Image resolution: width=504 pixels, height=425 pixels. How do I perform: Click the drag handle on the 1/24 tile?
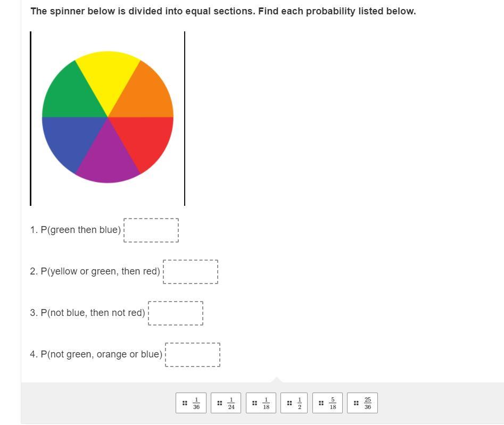pyautogui.click(x=220, y=403)
